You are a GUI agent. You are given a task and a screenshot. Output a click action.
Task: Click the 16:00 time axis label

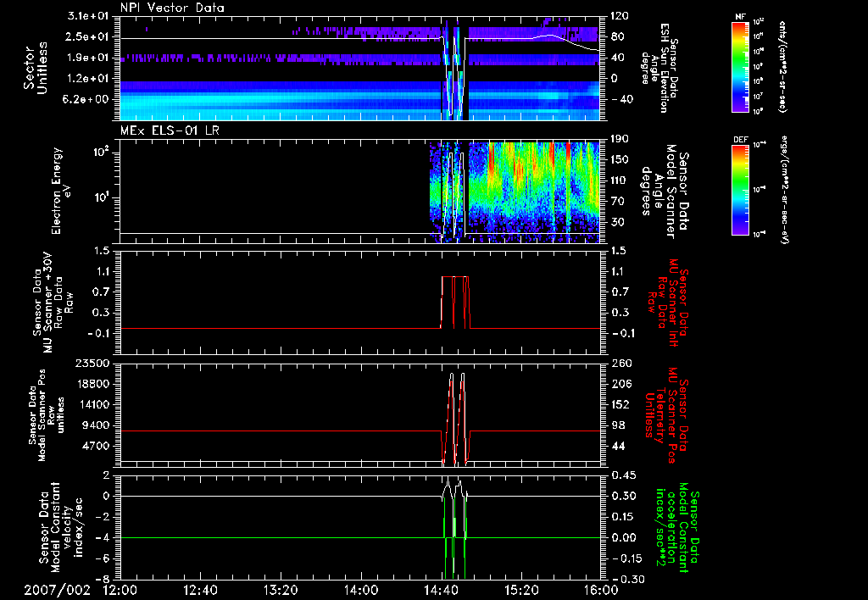(x=600, y=588)
